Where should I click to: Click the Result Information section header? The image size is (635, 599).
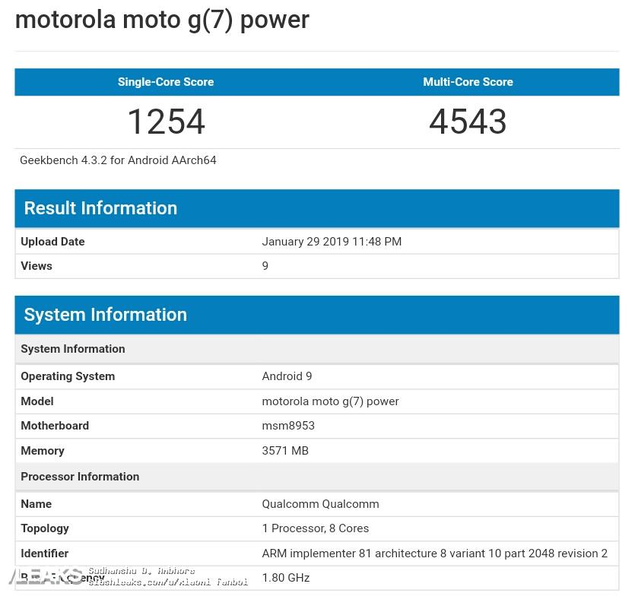[317, 208]
